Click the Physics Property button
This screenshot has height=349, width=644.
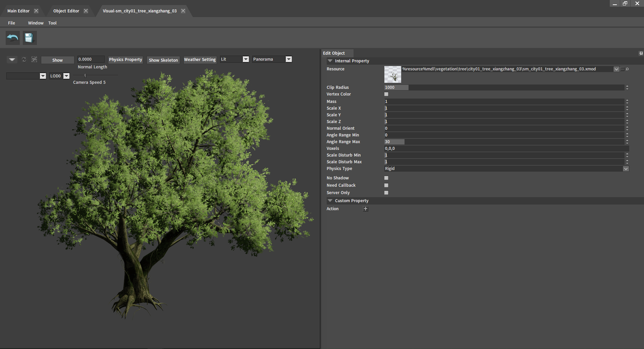pyautogui.click(x=125, y=60)
